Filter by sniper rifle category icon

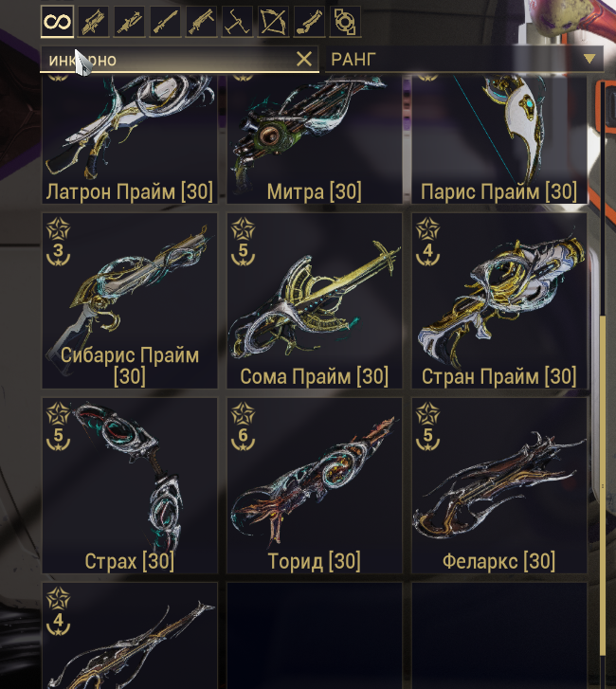tap(165, 21)
